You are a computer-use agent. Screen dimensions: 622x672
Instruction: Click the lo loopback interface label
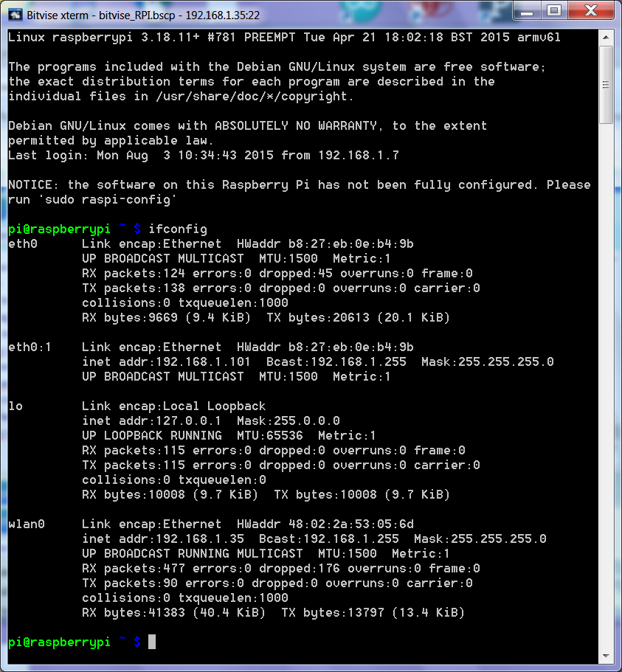(x=15, y=406)
